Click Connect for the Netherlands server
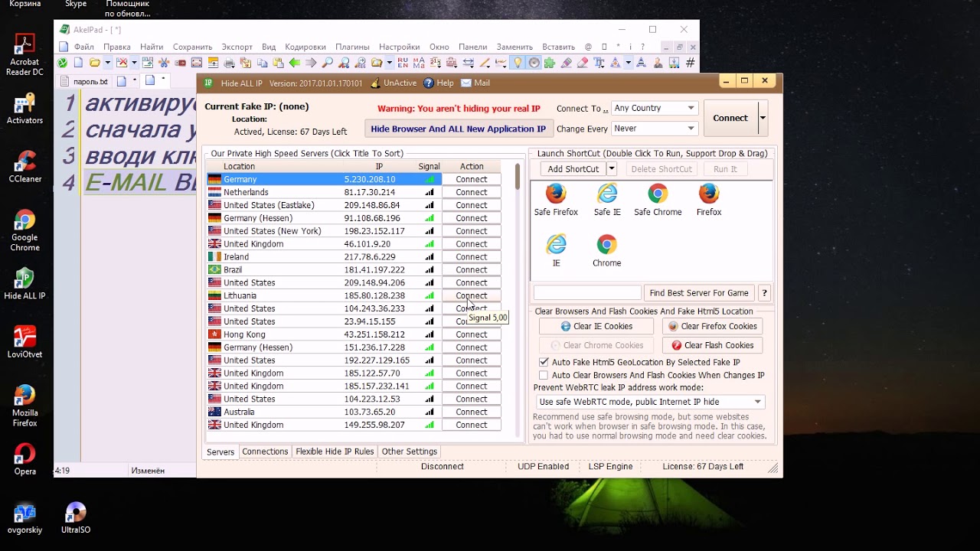 tap(472, 192)
